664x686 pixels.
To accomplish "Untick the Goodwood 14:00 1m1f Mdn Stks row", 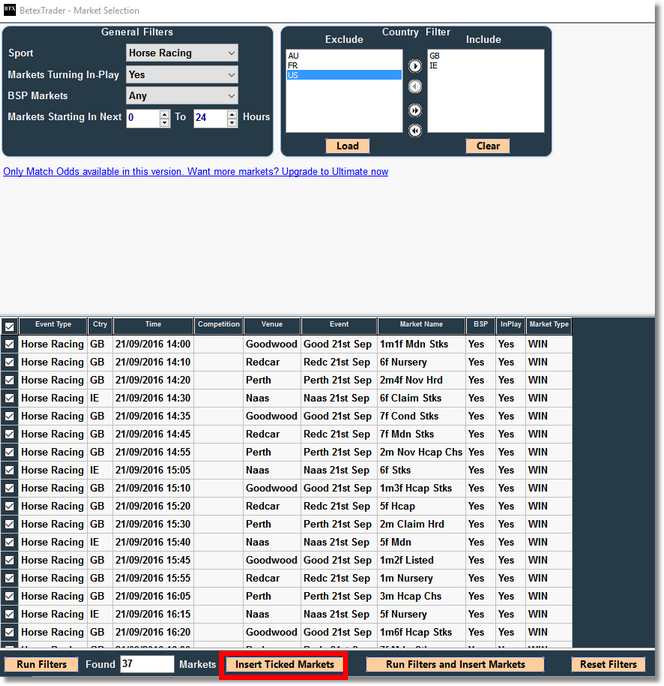I will [9, 344].
